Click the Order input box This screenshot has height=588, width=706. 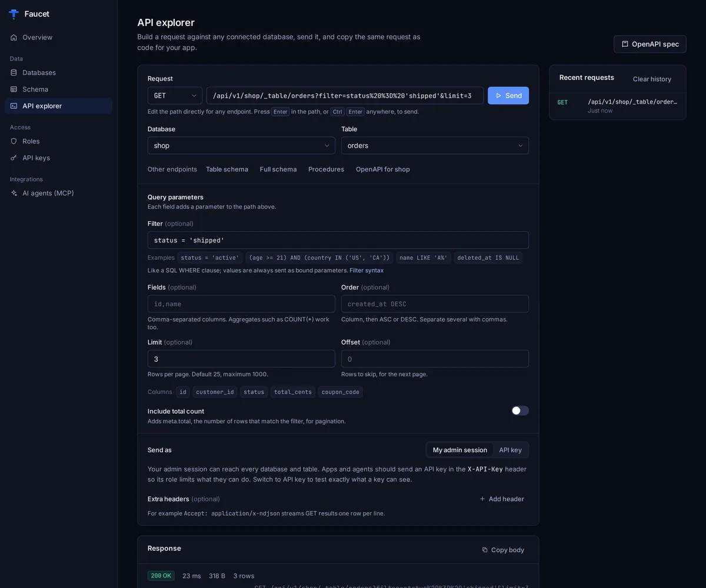pos(435,304)
